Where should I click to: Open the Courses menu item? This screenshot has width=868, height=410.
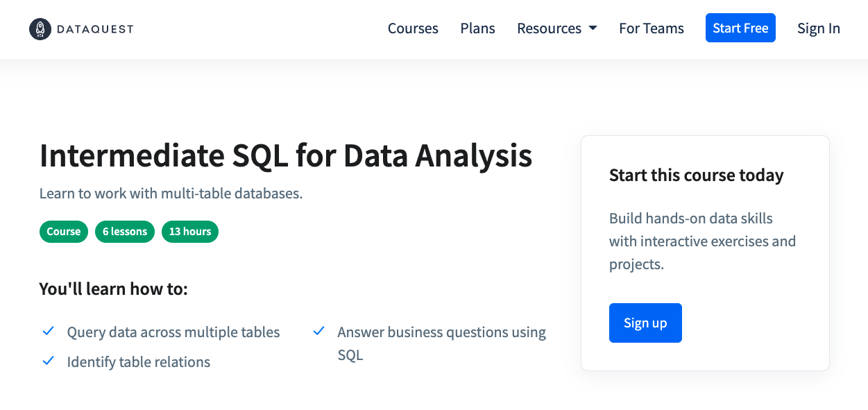413,28
